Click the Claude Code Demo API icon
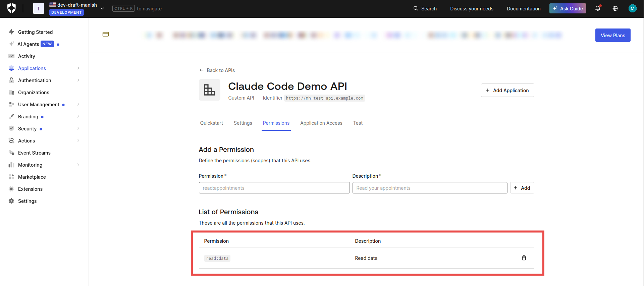644x286 pixels. (x=210, y=90)
